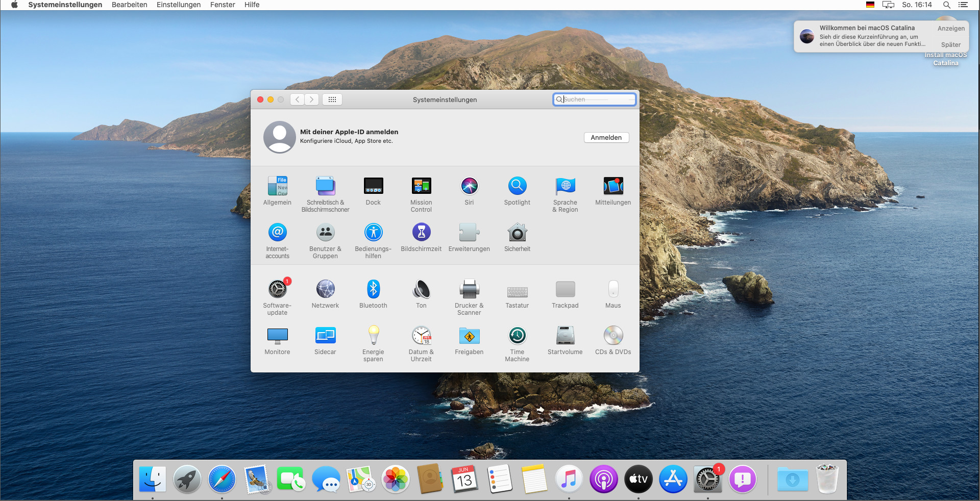The image size is (980, 501).
Task: Click Anzeigen in the Catalina notification
Action: tap(951, 29)
